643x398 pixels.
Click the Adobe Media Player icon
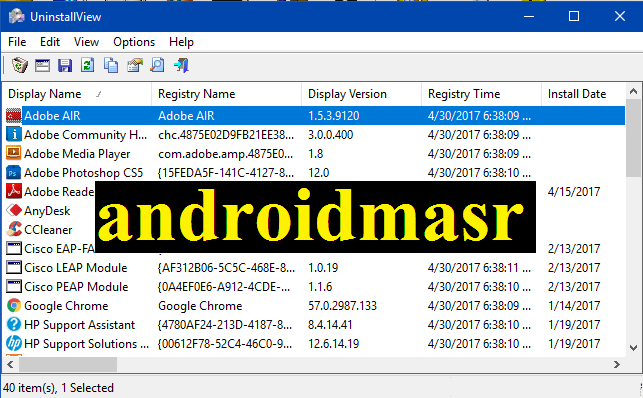click(14, 153)
